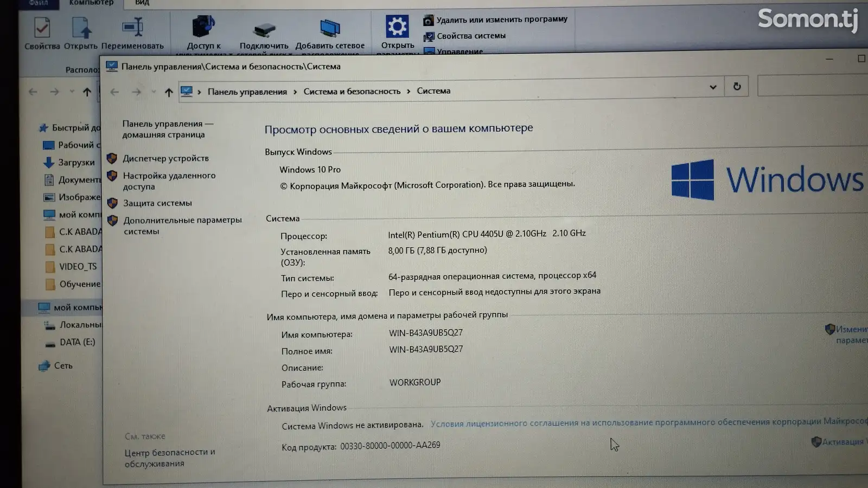Select DATA (E:) drive in sidebar
This screenshot has height=488, width=868.
[x=71, y=342]
